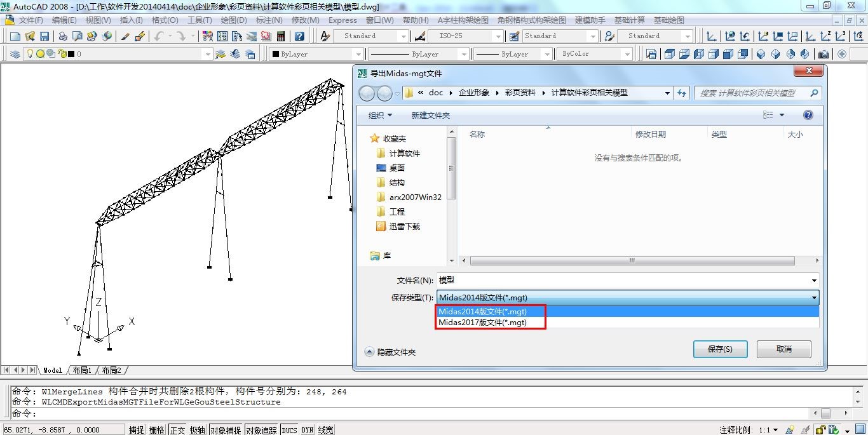
Task: Click the 保存(S) button
Action: (x=720, y=349)
